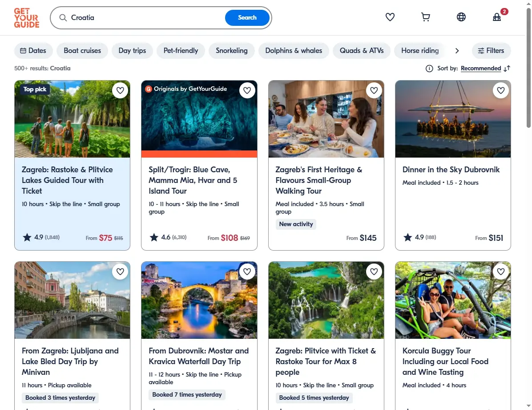The image size is (532, 410).
Task: Favorite the Zagreb Rastoke & Plitvice tour
Action: click(x=120, y=90)
